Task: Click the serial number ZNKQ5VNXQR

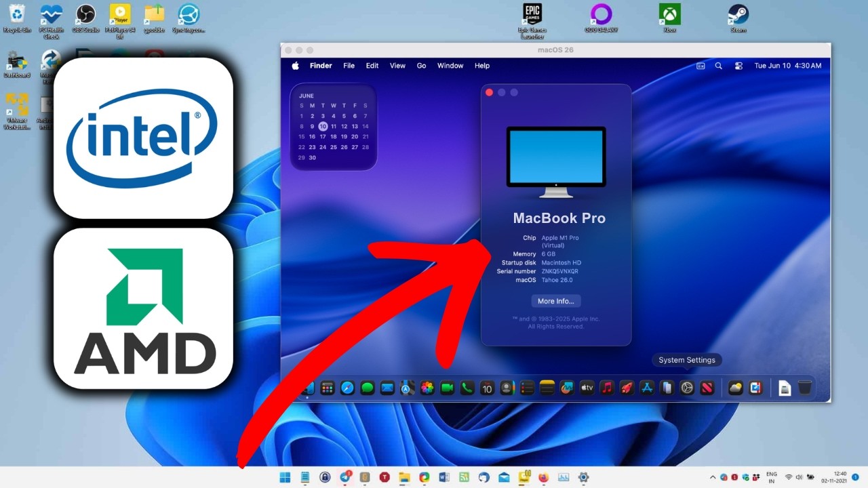Action: click(560, 271)
